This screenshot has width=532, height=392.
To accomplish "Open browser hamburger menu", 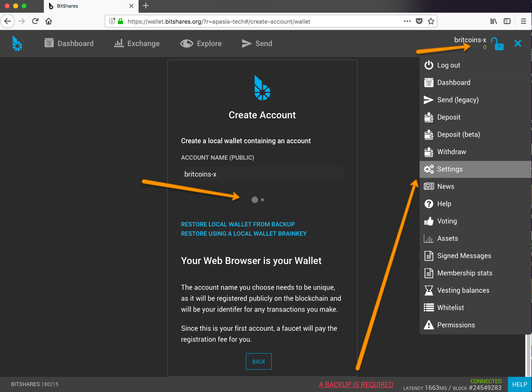I will point(523,21).
